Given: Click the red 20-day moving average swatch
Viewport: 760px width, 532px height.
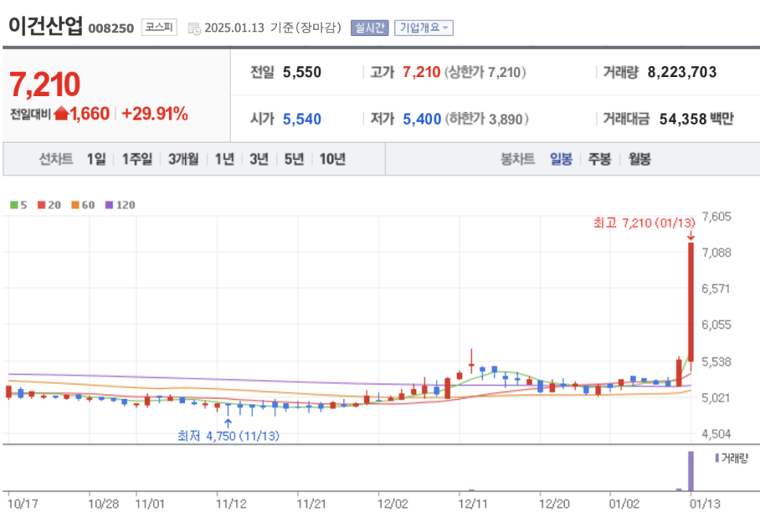Looking at the screenshot, I should tap(42, 205).
